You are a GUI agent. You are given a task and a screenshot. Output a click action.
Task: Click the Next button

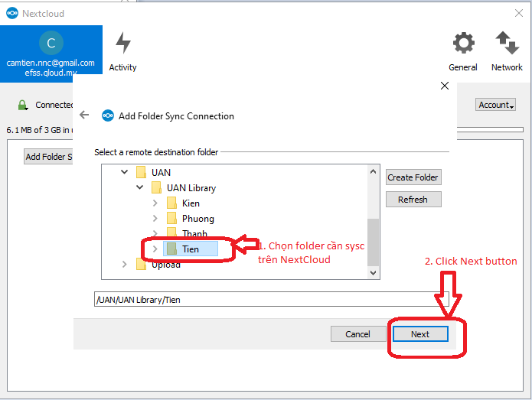click(420, 334)
